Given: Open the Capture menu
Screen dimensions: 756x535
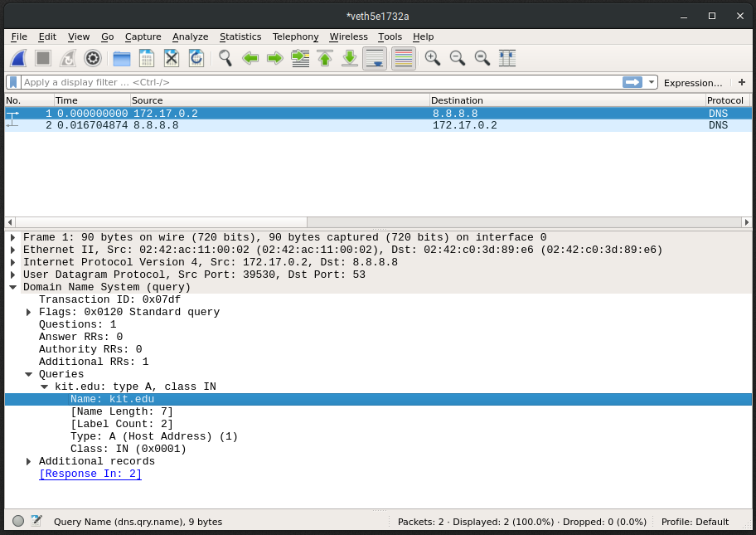Looking at the screenshot, I should pos(143,36).
